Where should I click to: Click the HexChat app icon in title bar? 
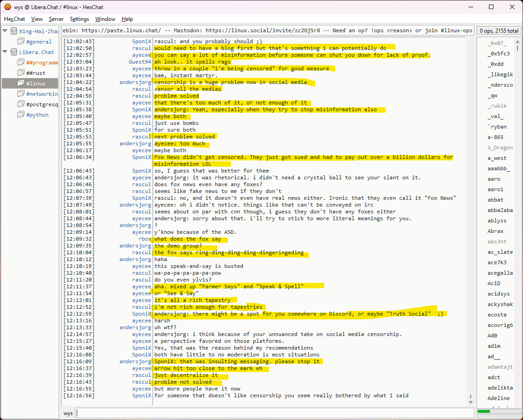tap(7, 7)
